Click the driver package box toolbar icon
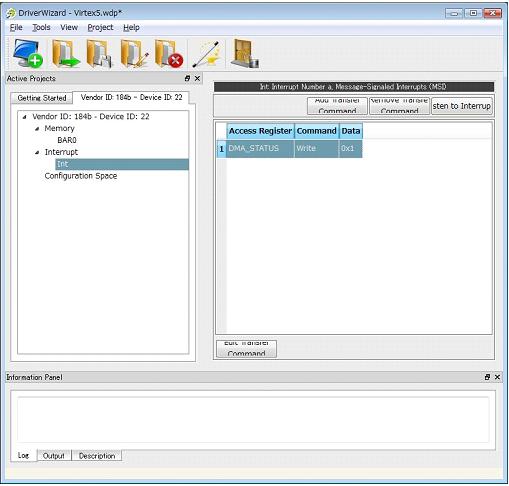This screenshot has width=509, height=486. (x=245, y=53)
